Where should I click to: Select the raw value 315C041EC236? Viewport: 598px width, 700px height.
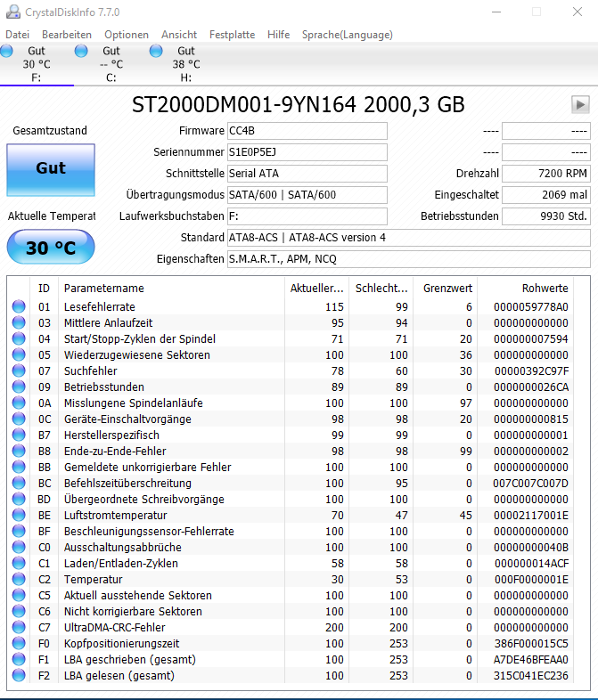[530, 676]
